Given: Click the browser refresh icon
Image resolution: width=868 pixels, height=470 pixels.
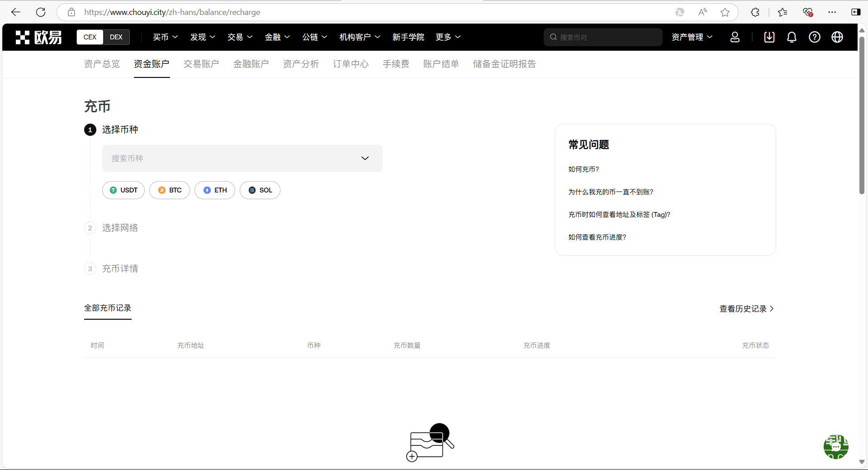Looking at the screenshot, I should tap(41, 12).
